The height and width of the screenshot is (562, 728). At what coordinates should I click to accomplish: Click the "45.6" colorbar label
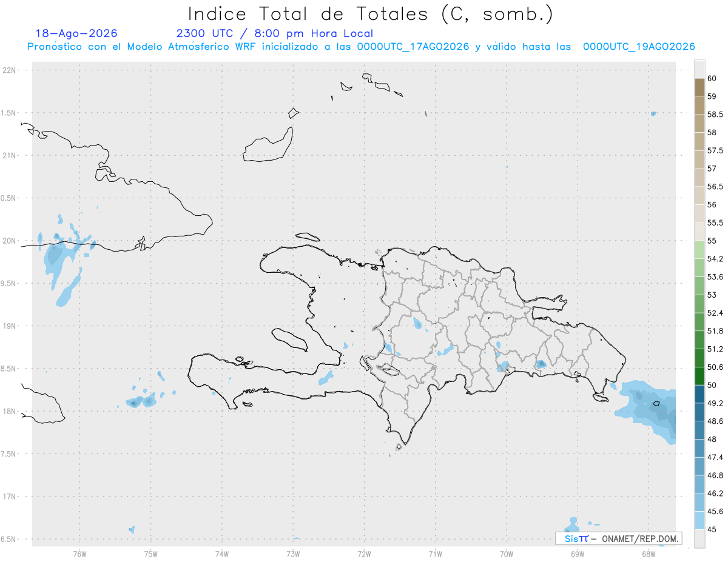[x=715, y=511]
